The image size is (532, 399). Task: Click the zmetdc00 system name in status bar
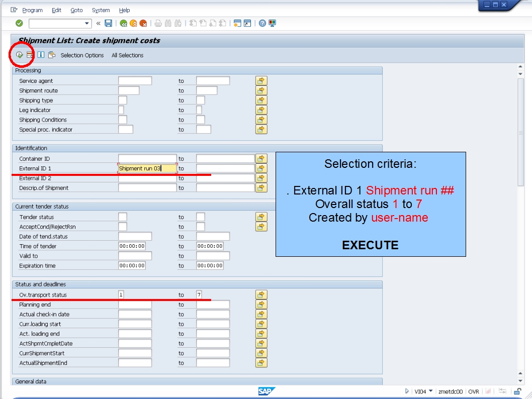(451, 391)
